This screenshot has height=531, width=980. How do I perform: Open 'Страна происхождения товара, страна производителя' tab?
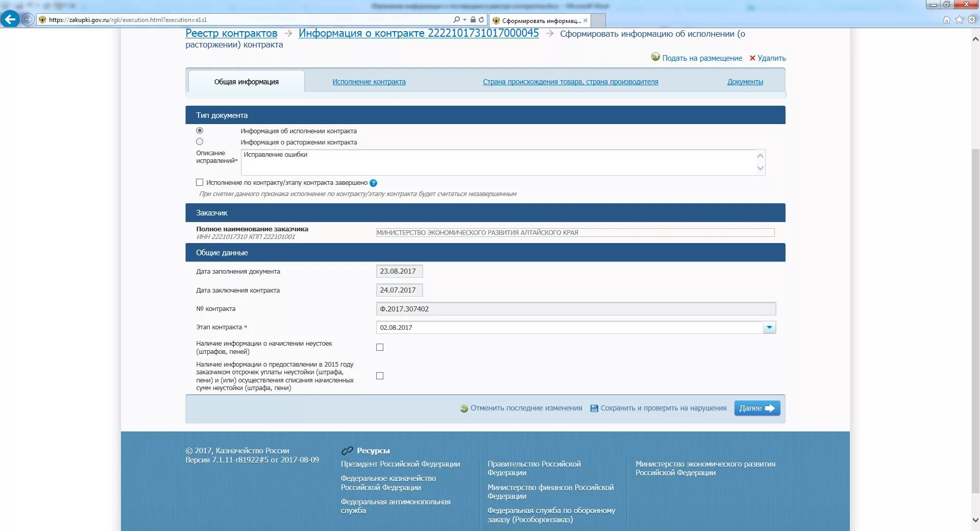tap(570, 82)
